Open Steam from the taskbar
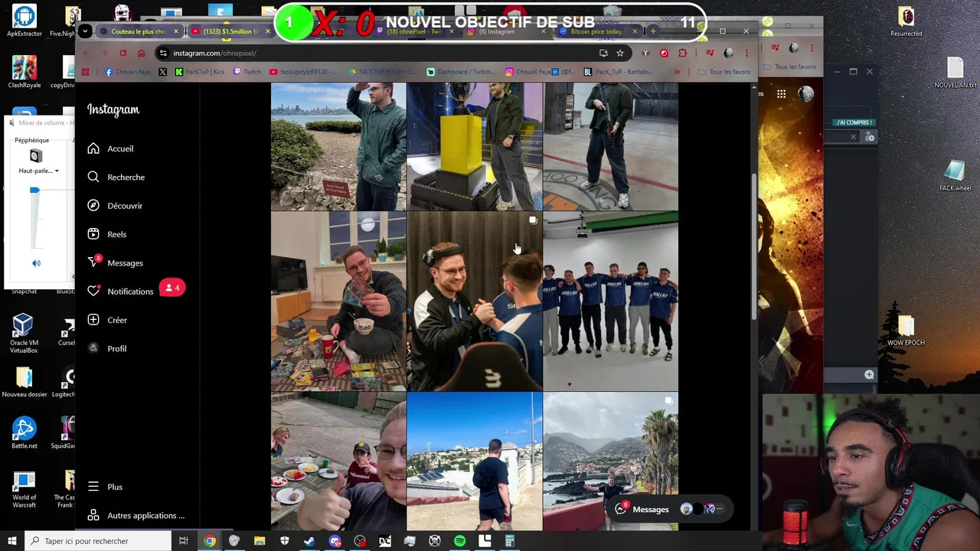Viewport: 980px width, 551px height. [309, 541]
